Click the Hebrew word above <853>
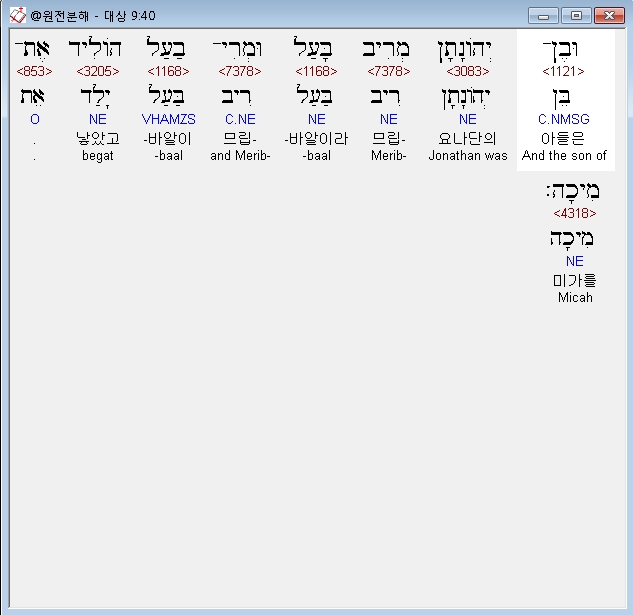Image resolution: width=633 pixels, height=615 pixels. click(x=32, y=49)
